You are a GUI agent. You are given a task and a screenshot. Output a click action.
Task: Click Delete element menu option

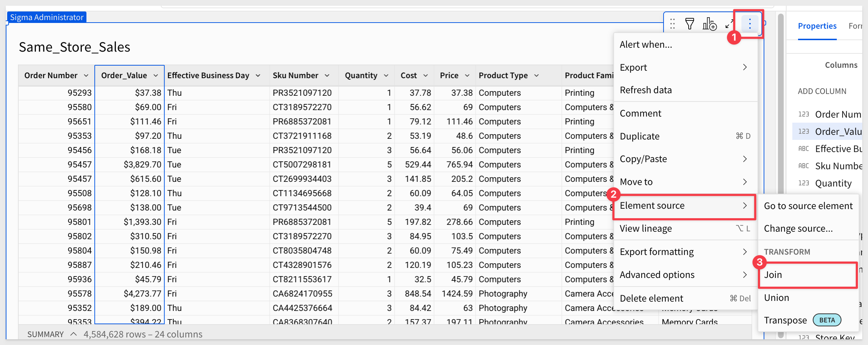651,298
